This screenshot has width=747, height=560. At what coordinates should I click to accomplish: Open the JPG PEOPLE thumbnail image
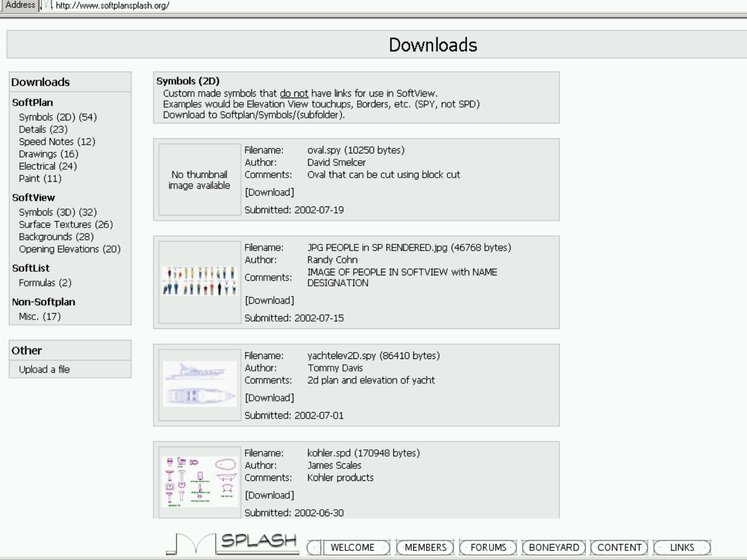coord(200,282)
